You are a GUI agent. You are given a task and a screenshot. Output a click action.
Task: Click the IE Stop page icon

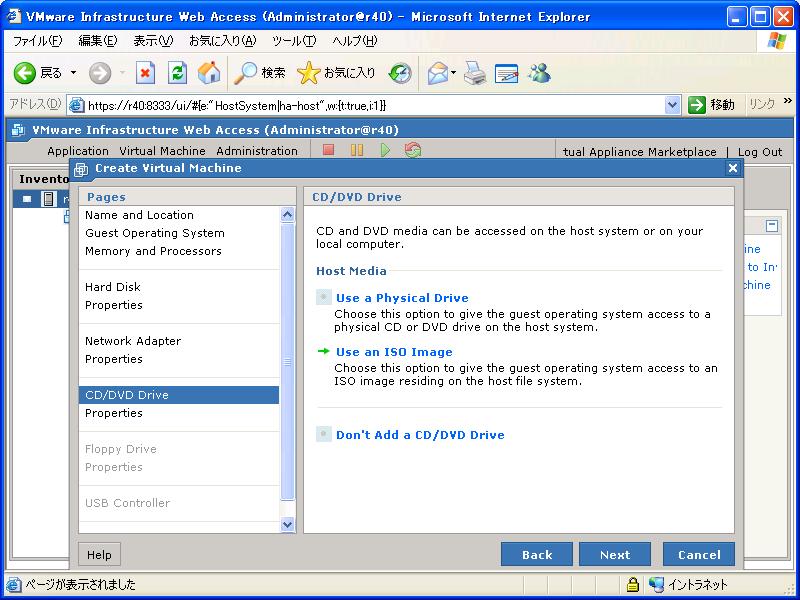coord(145,73)
